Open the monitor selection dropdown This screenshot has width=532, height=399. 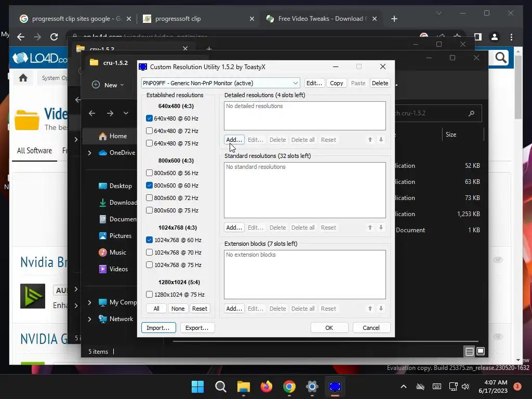pos(220,83)
